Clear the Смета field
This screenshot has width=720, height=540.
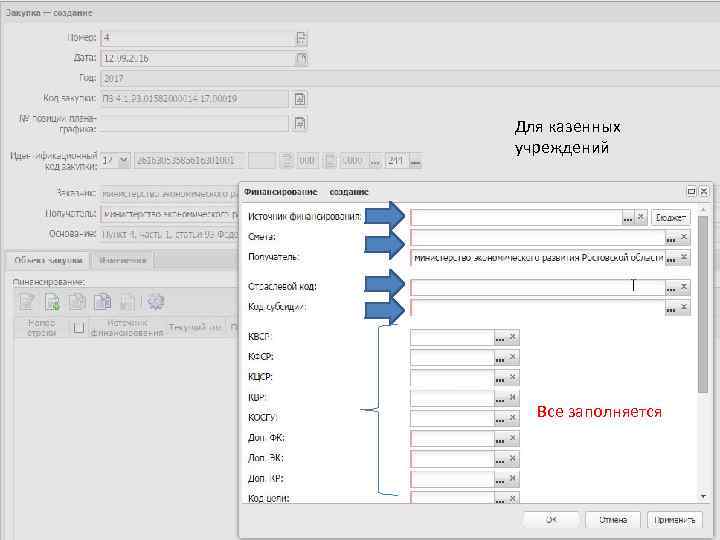point(684,237)
